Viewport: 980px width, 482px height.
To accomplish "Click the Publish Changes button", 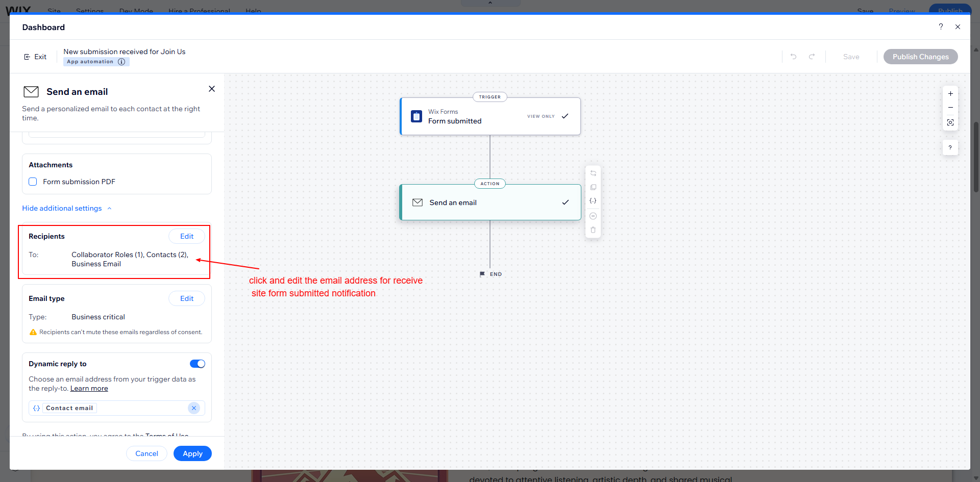I will pyautogui.click(x=920, y=57).
